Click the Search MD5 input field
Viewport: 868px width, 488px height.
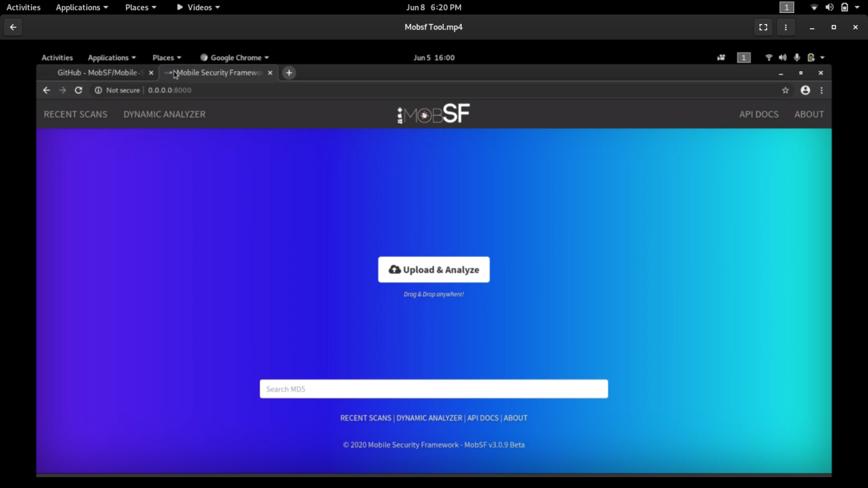tap(434, 389)
